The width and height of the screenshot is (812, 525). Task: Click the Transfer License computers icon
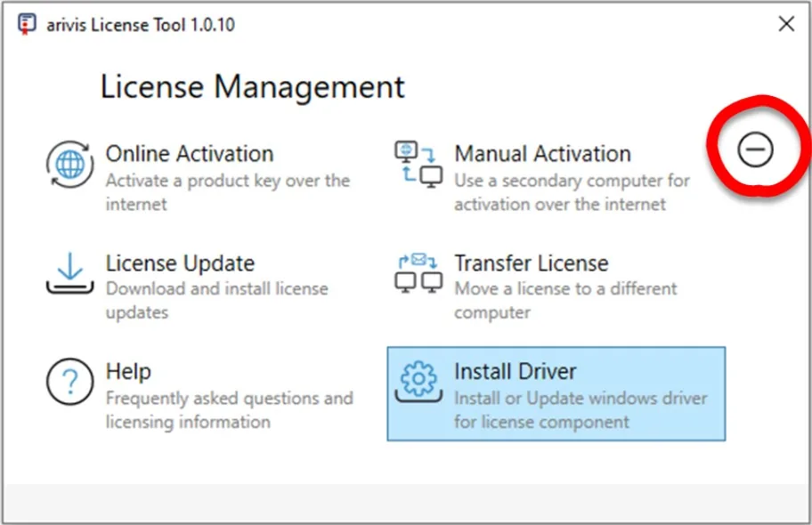coord(417,278)
